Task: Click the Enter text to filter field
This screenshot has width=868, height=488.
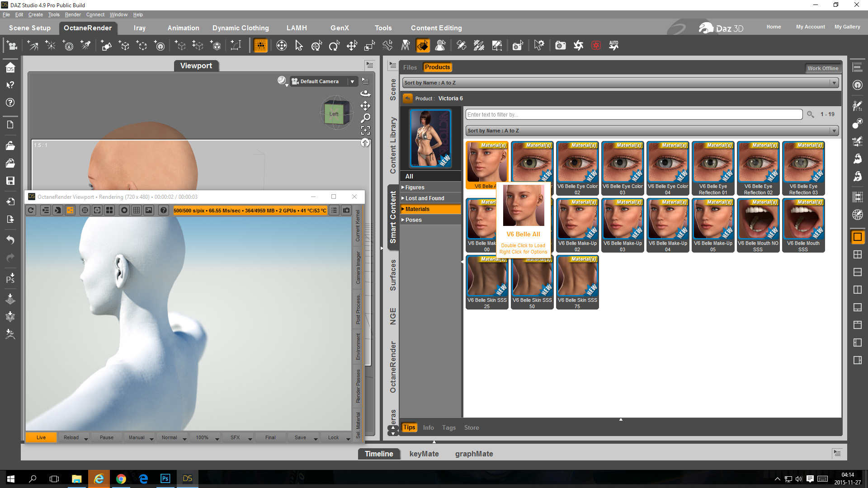Action: click(x=634, y=114)
